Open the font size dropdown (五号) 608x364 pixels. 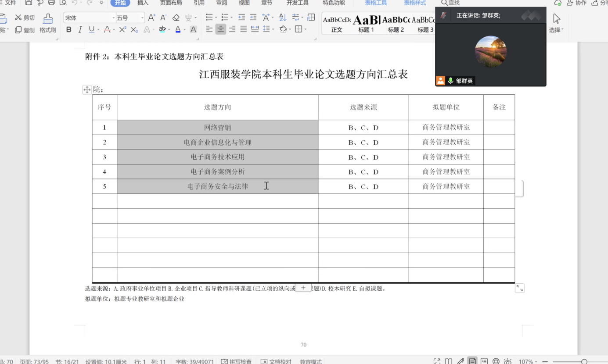coord(142,18)
